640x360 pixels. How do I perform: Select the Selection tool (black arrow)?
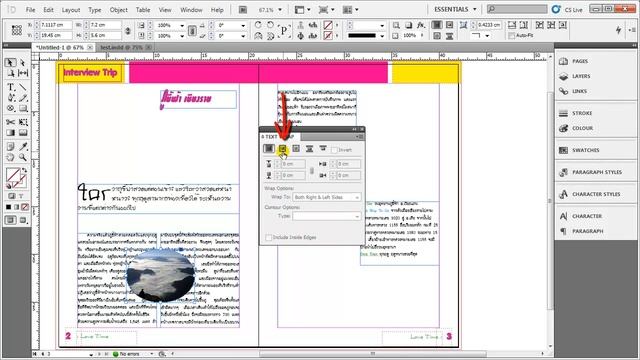click(11, 62)
